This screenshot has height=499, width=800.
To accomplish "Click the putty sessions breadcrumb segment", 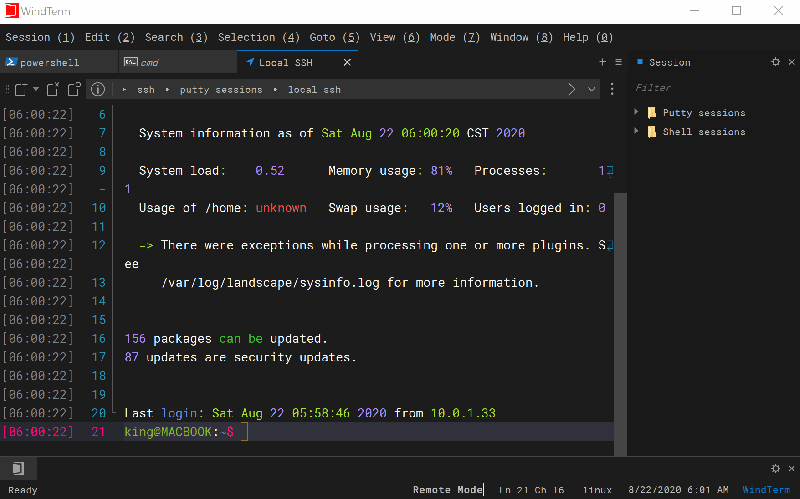I will coord(220,90).
